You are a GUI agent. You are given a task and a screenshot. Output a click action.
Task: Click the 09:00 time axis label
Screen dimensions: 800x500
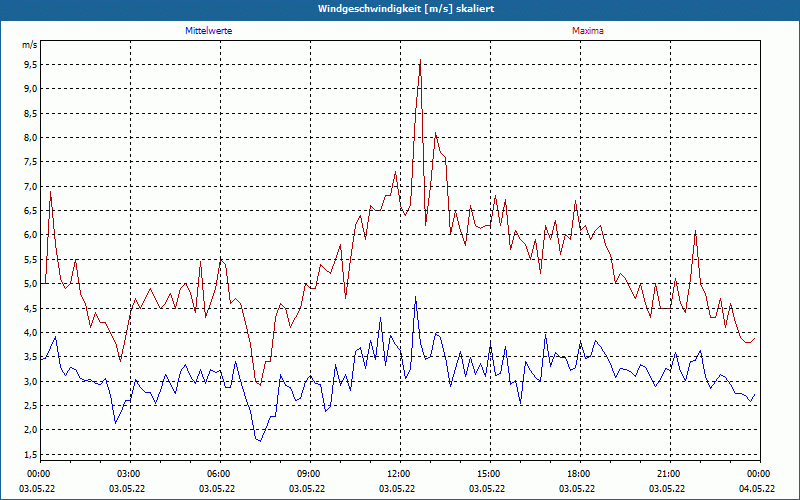[x=307, y=474]
